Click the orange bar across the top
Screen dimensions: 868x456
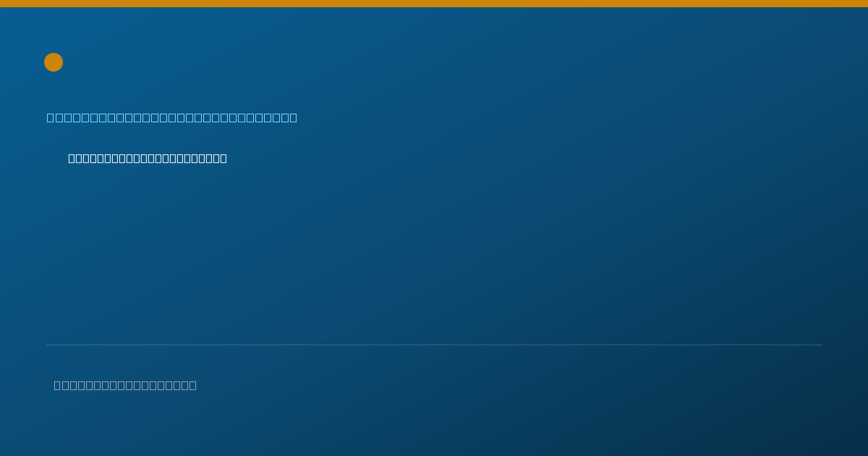(x=434, y=4)
